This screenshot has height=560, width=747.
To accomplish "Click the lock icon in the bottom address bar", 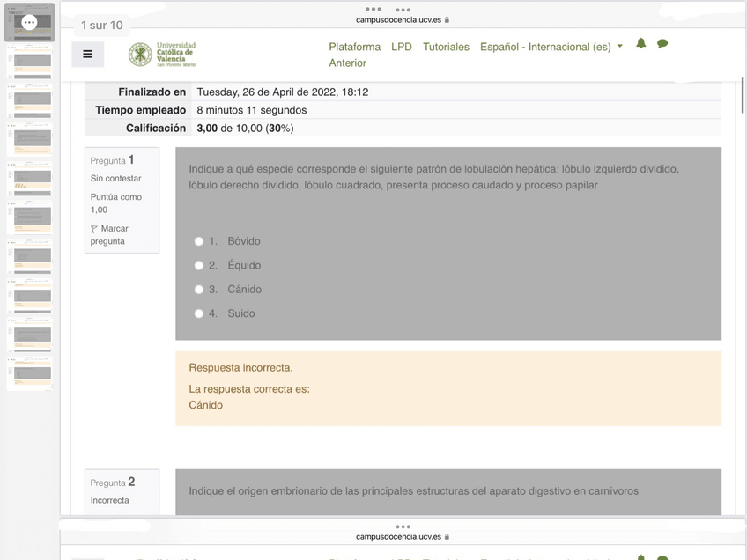I will coord(446,535).
